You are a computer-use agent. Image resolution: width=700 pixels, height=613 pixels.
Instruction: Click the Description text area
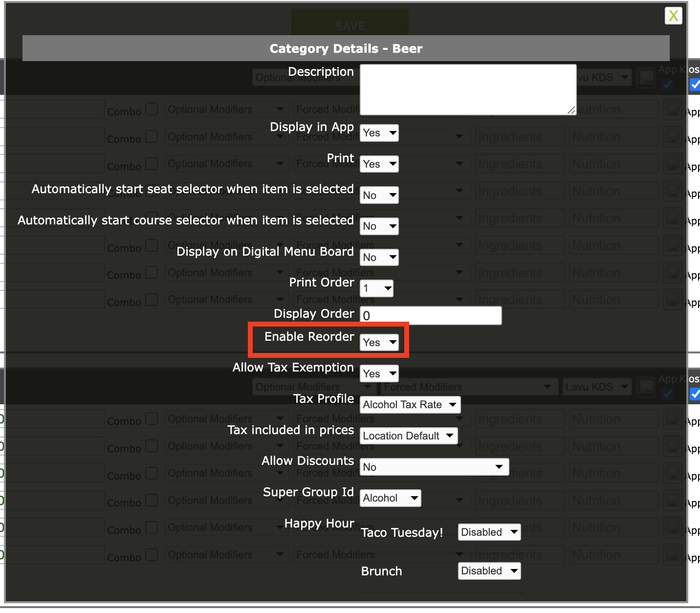point(468,89)
